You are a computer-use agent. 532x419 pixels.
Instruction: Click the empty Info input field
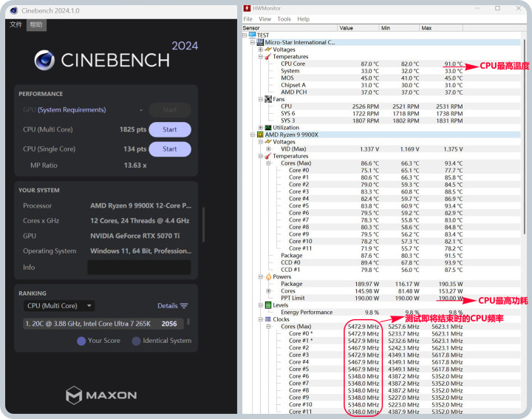pos(139,268)
